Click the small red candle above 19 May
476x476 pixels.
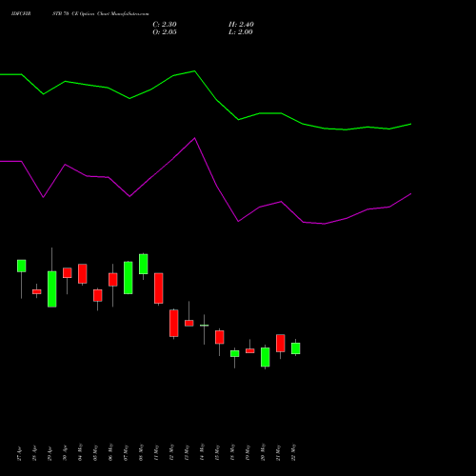pos(250,351)
